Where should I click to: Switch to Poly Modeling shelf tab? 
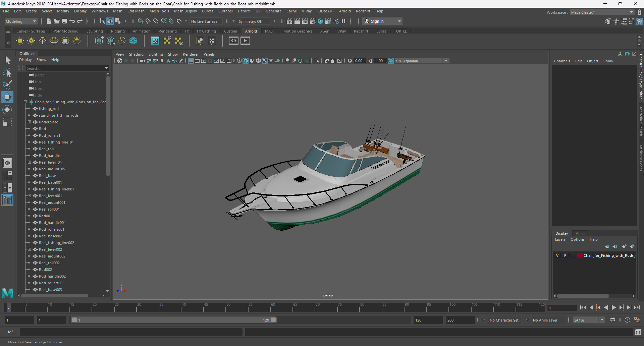click(66, 31)
